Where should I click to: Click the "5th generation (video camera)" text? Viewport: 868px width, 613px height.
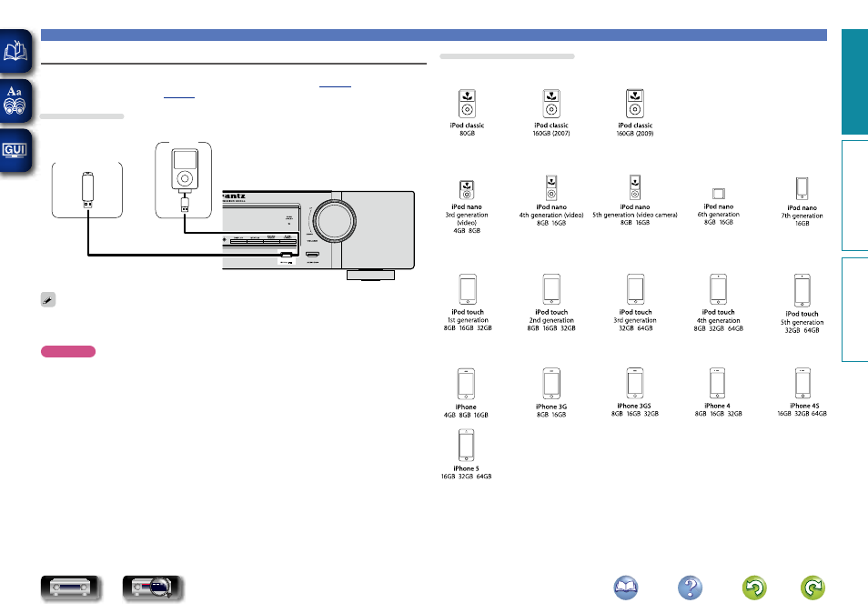635,215
